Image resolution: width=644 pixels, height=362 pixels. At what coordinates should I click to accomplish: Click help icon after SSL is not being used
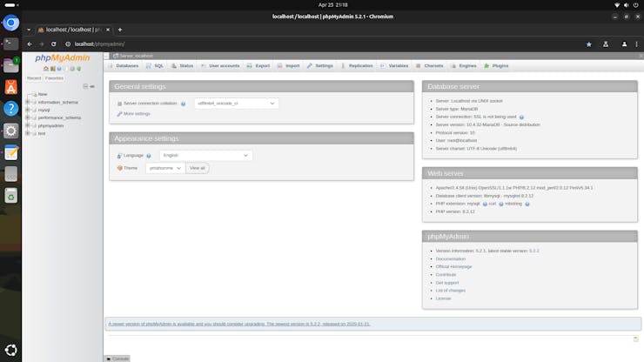(521, 117)
